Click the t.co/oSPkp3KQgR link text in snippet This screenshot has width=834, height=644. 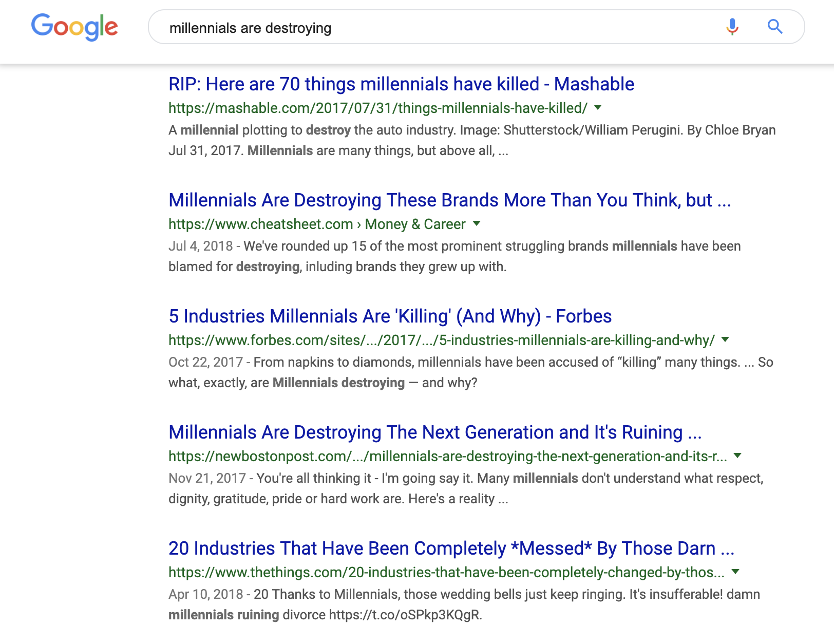point(405,615)
